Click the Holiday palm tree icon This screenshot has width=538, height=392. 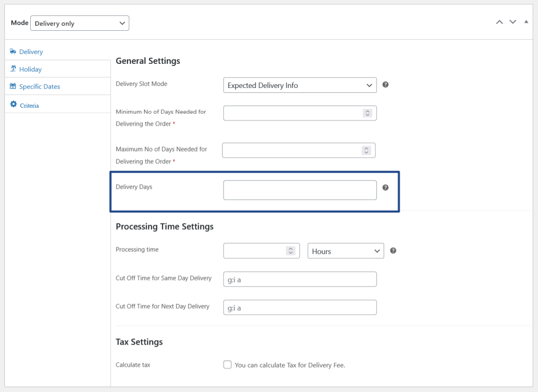tap(13, 69)
